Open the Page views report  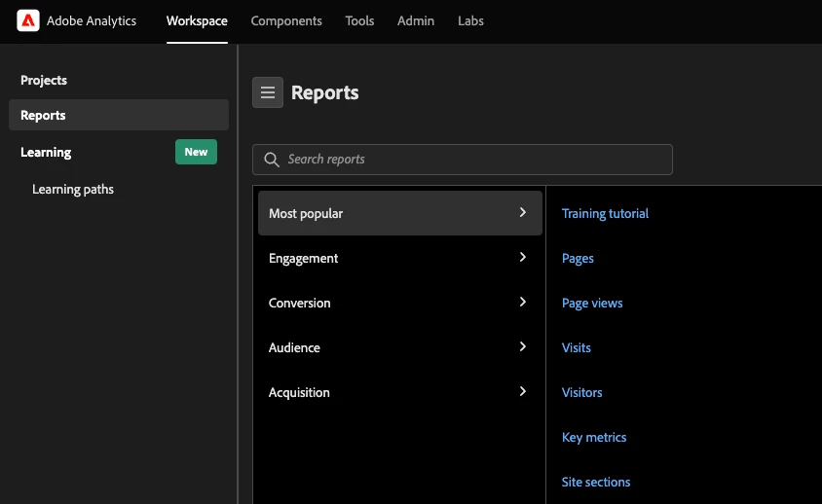pos(592,303)
